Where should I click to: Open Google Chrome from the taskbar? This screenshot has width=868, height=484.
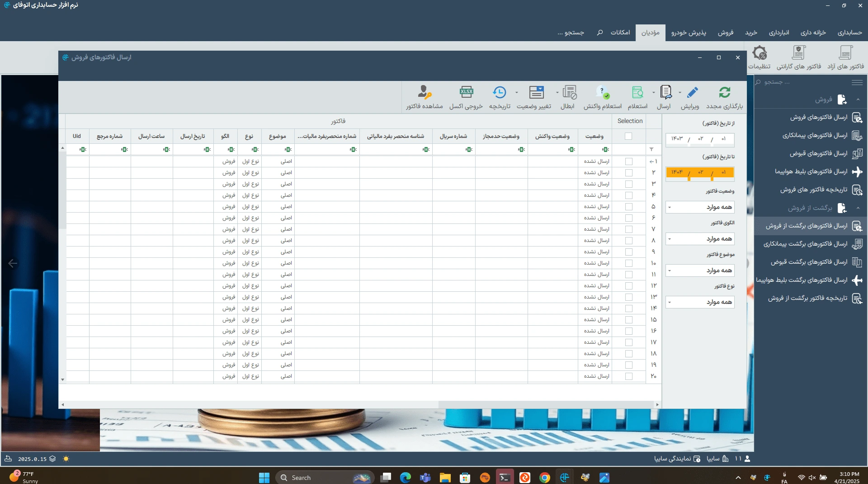point(545,478)
